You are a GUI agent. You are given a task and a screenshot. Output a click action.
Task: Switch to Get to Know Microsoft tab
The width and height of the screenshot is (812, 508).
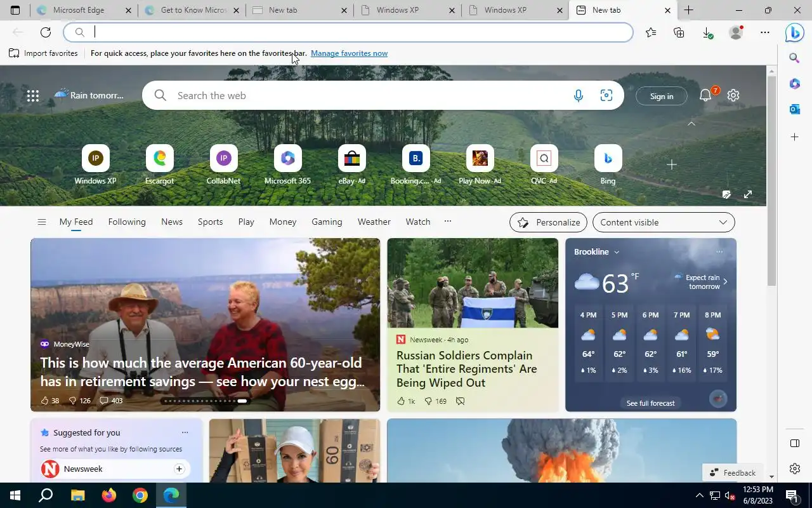pyautogui.click(x=193, y=10)
